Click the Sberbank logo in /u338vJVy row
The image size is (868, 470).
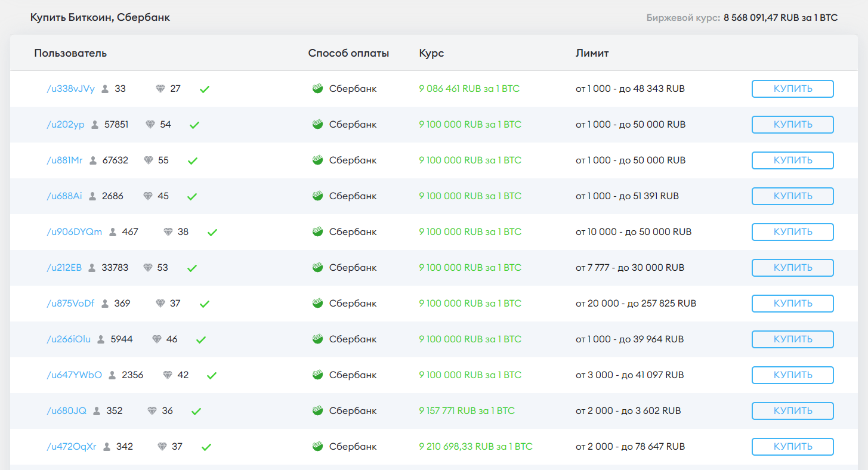[x=317, y=89]
